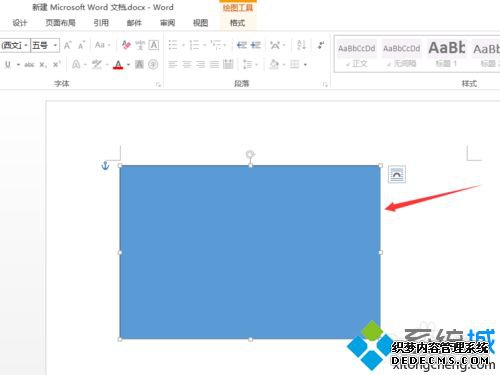The height and width of the screenshot is (375, 500).
Task: Click the bullet list icon
Action: pos(173,45)
